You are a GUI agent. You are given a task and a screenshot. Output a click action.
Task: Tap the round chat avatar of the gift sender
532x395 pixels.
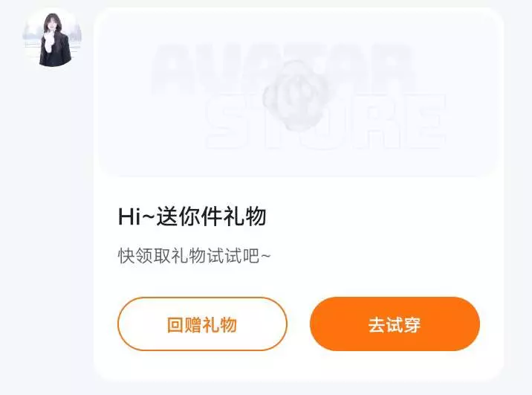point(52,38)
